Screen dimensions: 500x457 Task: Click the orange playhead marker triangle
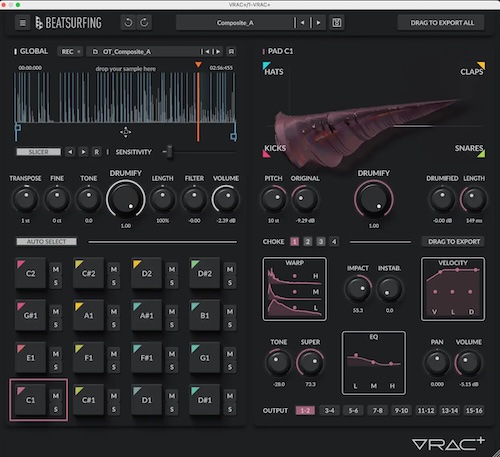[x=198, y=64]
